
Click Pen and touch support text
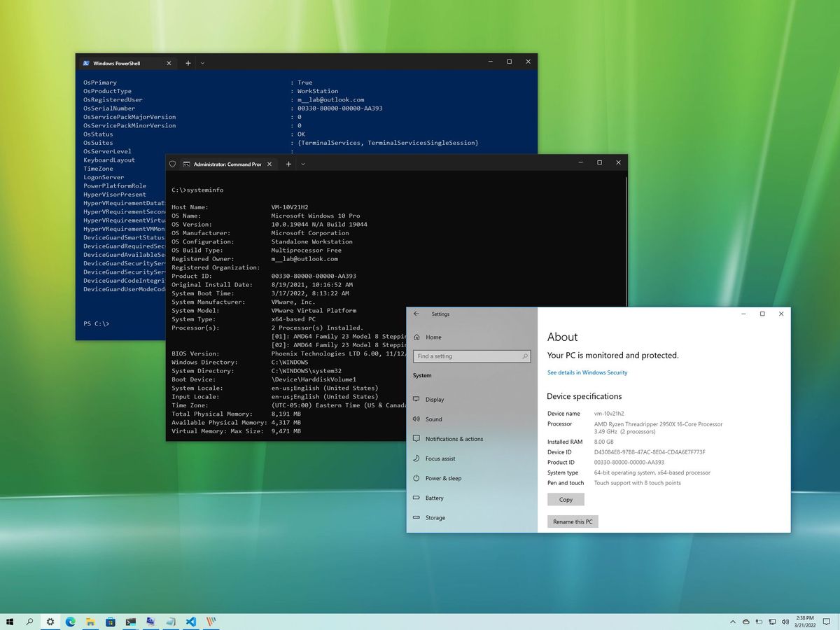[x=637, y=483]
